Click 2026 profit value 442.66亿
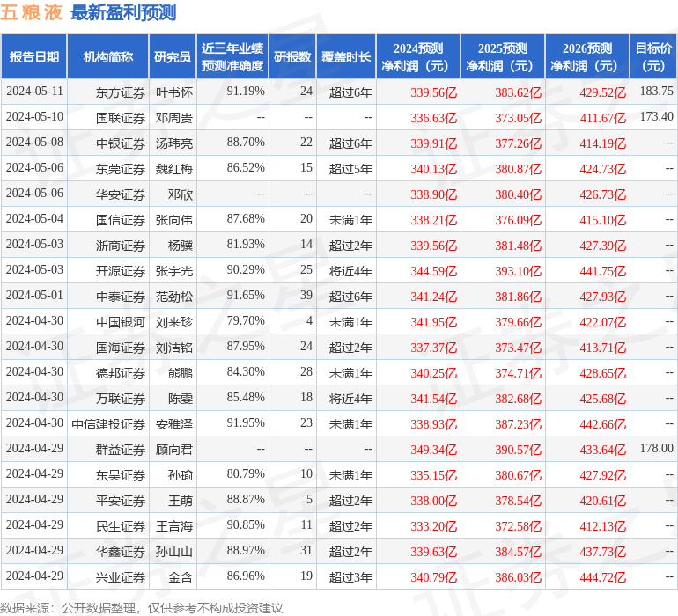This screenshot has height=616, width=678. tap(603, 424)
